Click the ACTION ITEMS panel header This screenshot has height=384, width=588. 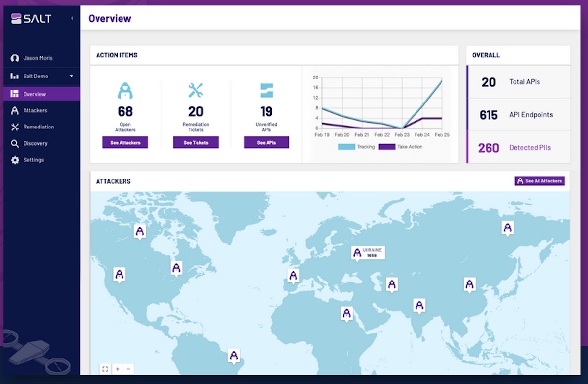click(x=117, y=55)
